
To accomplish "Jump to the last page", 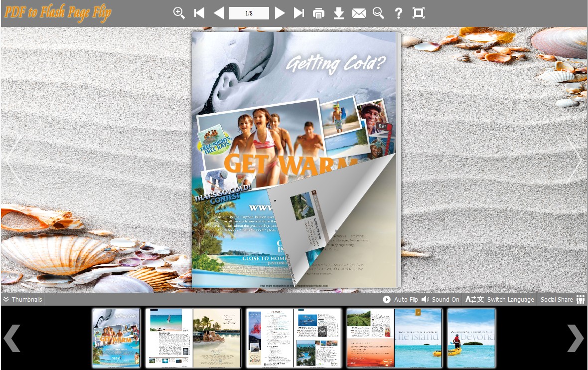I will (299, 13).
